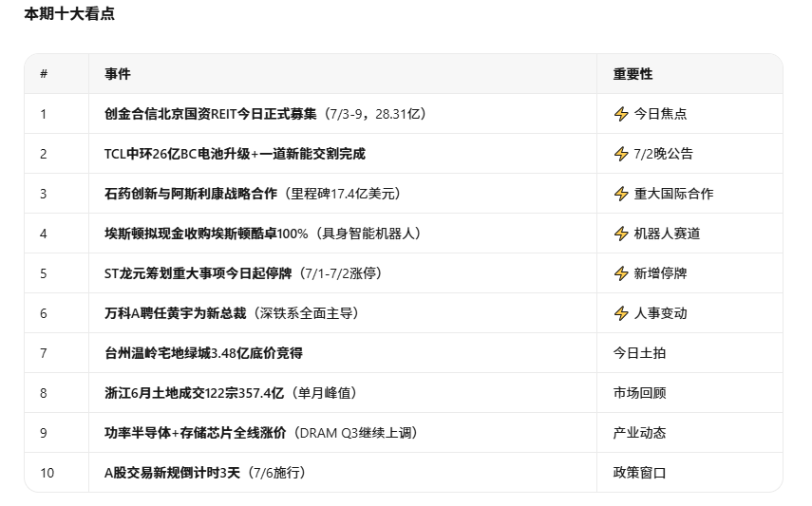
Task: Select event 万科A聘任黄宇为新总裁
Action: [175, 313]
